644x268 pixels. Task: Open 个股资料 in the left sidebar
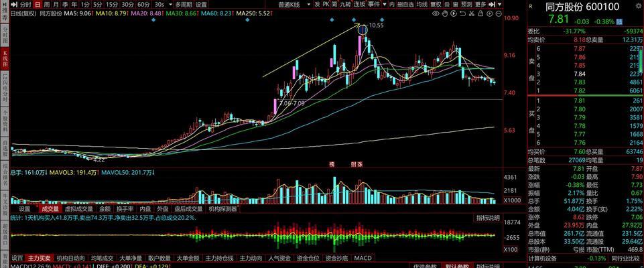click(x=5, y=121)
